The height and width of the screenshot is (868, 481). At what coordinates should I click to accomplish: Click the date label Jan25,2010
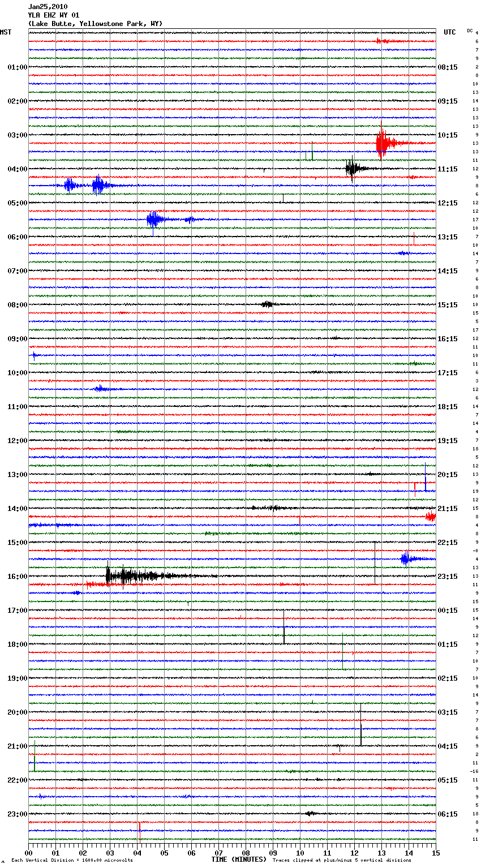48,7
